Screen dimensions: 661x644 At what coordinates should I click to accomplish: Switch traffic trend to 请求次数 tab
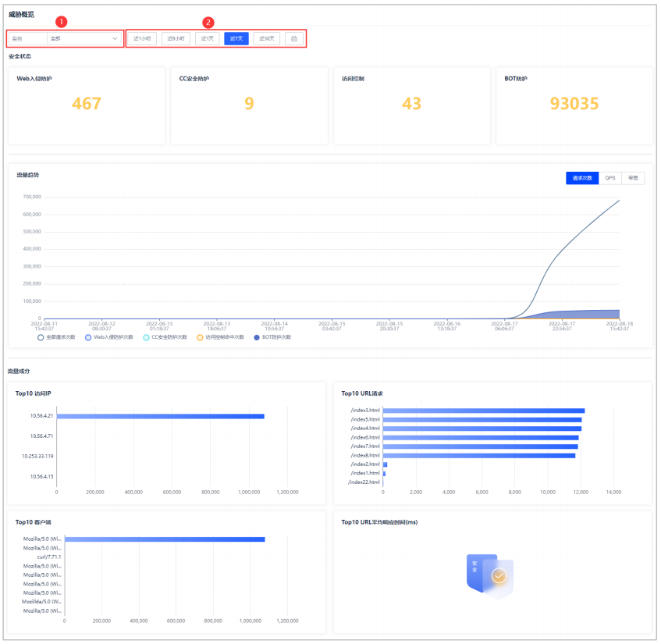(x=582, y=178)
